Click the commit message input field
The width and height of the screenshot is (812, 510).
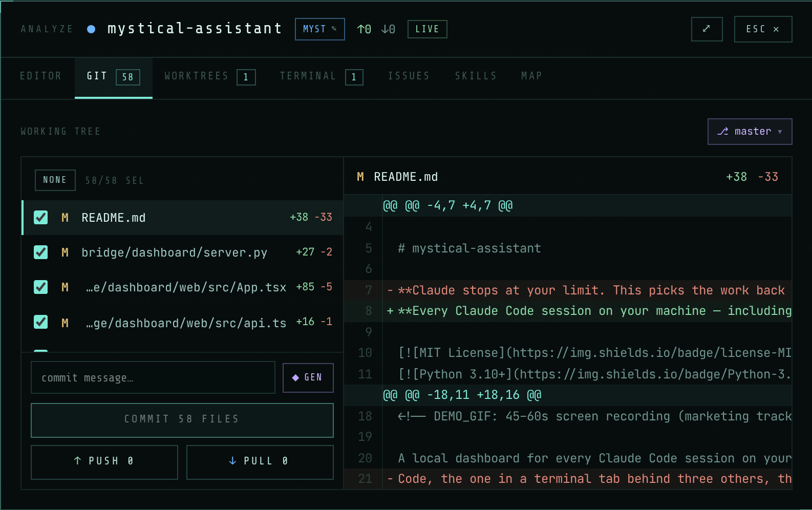point(153,377)
